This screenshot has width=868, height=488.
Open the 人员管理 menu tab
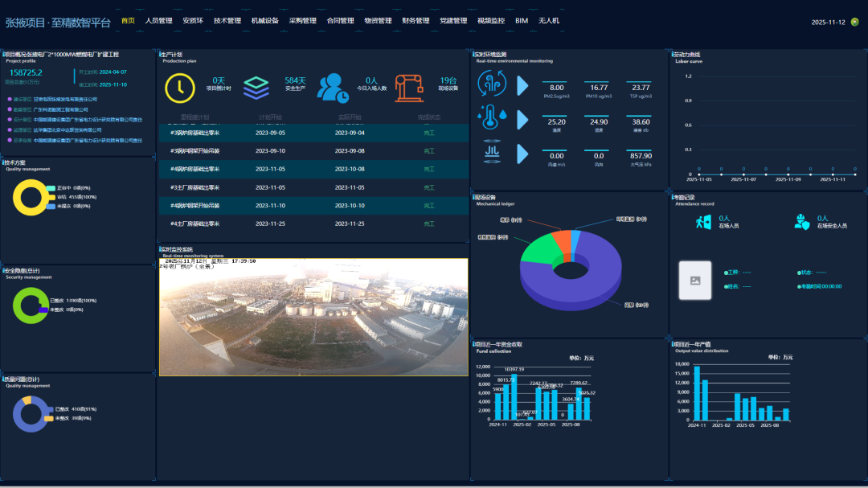(x=158, y=21)
